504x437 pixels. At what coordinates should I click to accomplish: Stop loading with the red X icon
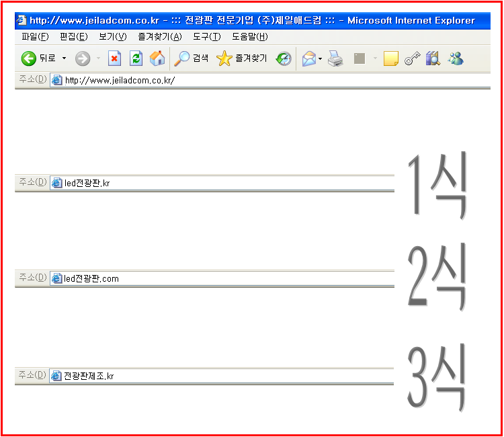click(x=114, y=58)
